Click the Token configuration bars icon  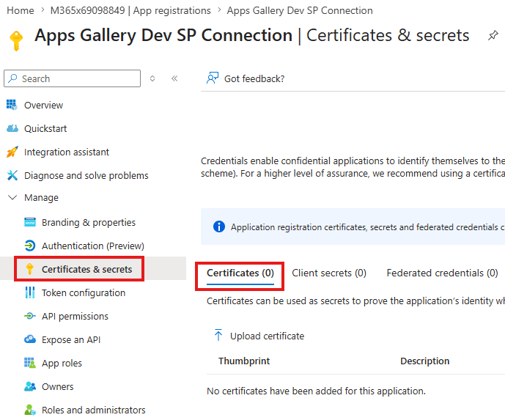pyautogui.click(x=30, y=292)
